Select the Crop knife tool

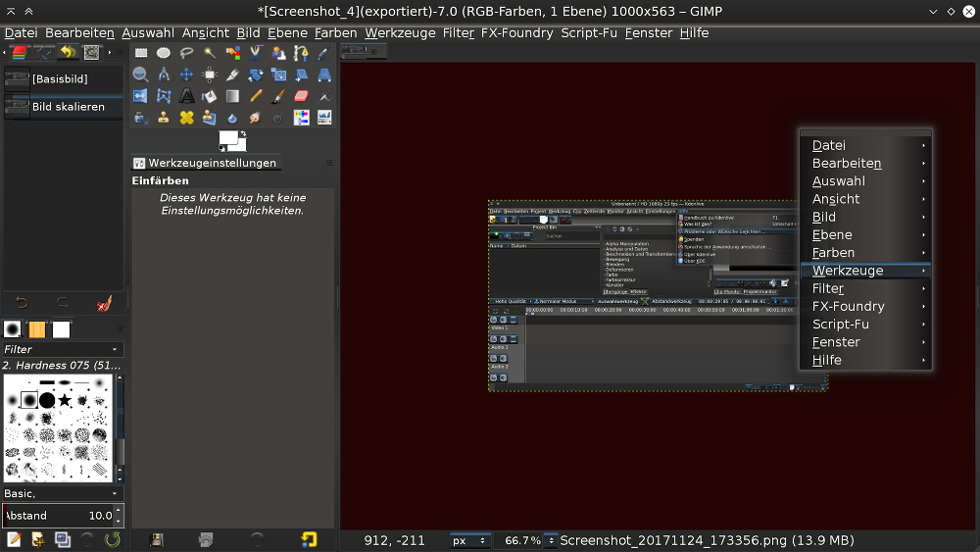(x=232, y=75)
